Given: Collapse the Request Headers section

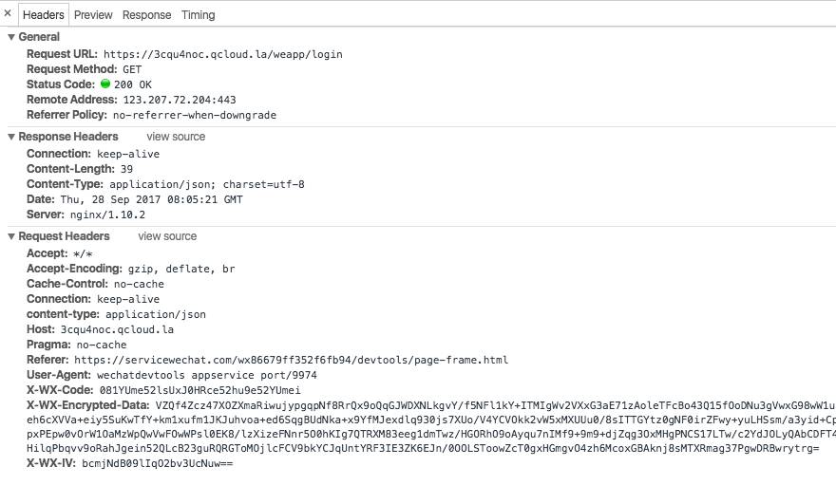Looking at the screenshot, I should 11,236.
